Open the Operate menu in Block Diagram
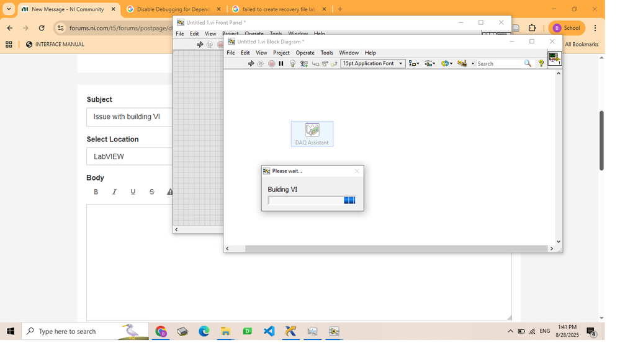620x364 pixels. click(x=305, y=53)
